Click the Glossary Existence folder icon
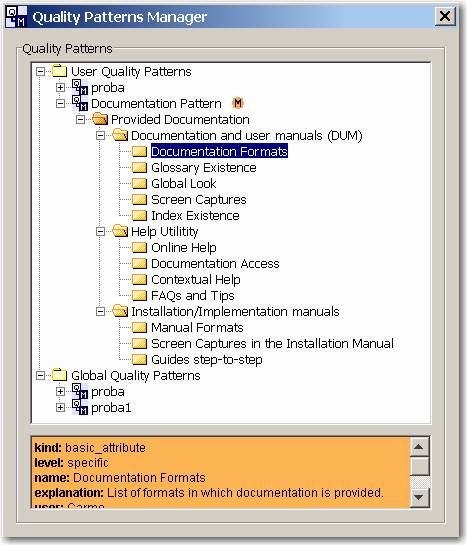The height and width of the screenshot is (545, 467). coord(139,168)
